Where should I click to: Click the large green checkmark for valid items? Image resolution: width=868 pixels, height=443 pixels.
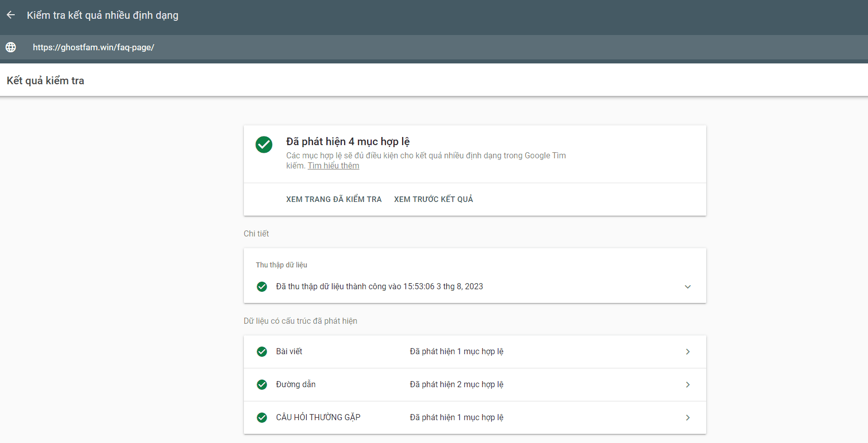(x=264, y=145)
